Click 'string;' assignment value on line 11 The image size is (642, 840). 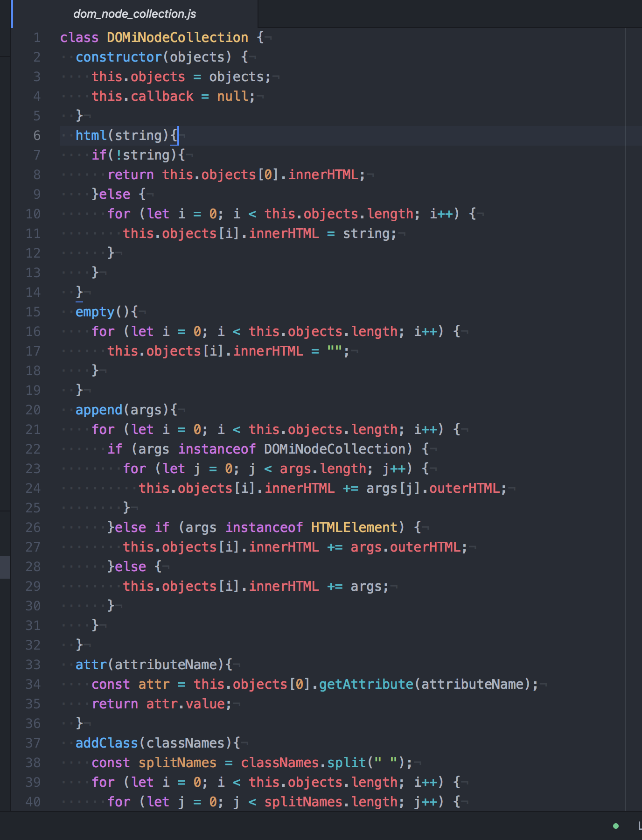click(370, 233)
